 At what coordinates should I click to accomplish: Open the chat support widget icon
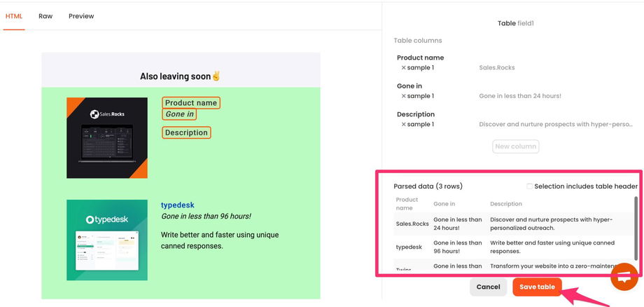pyautogui.click(x=623, y=277)
